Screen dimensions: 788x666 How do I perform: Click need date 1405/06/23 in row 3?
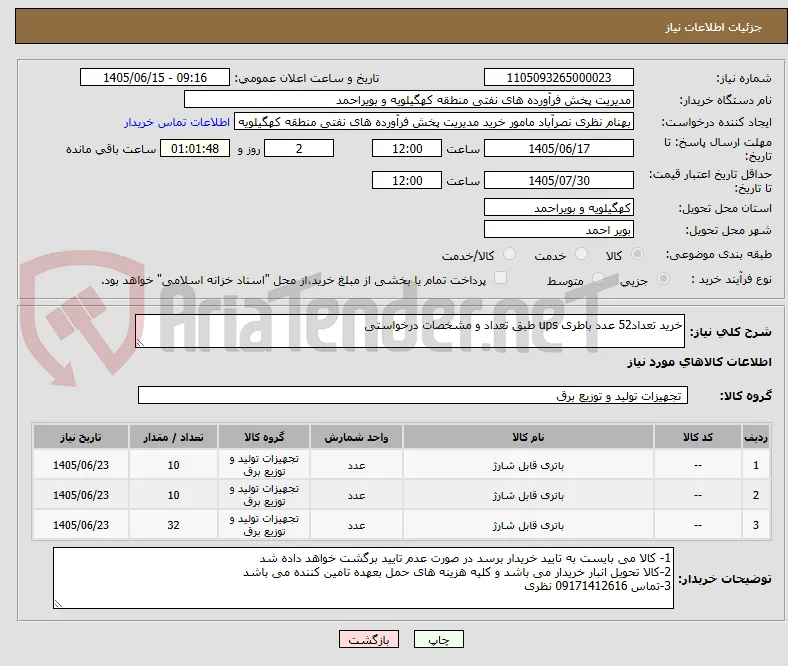pos(81,525)
